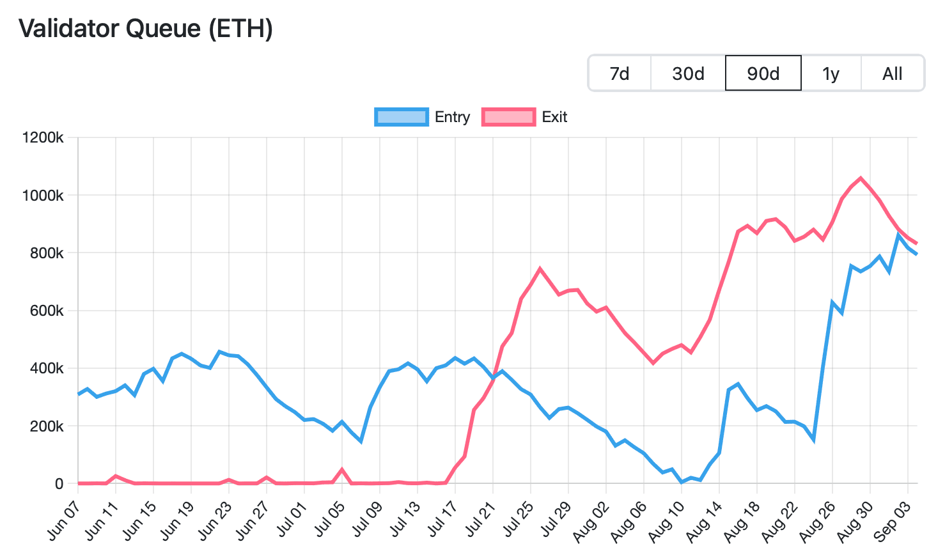
Task: Open the All time range
Action: click(x=892, y=73)
